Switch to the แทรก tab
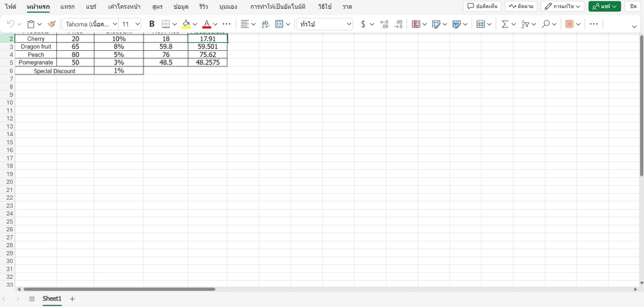 pos(67,7)
